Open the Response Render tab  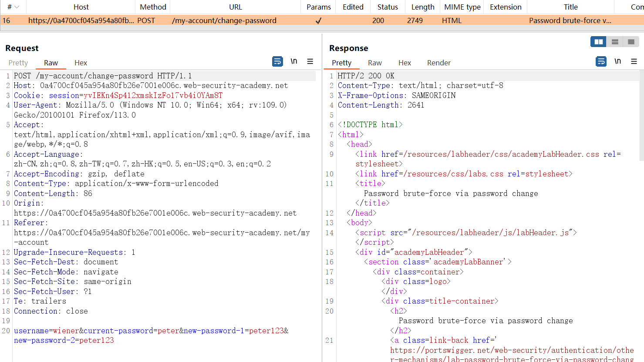(438, 63)
